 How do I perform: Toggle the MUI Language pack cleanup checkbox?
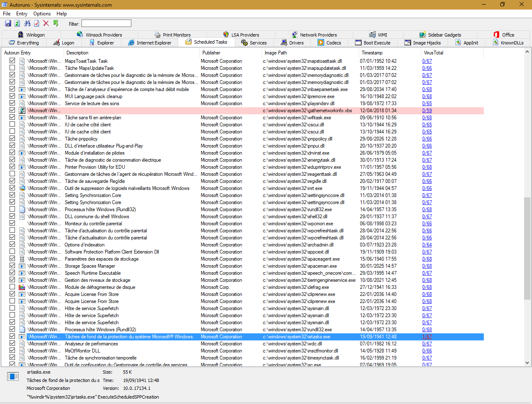click(12, 96)
